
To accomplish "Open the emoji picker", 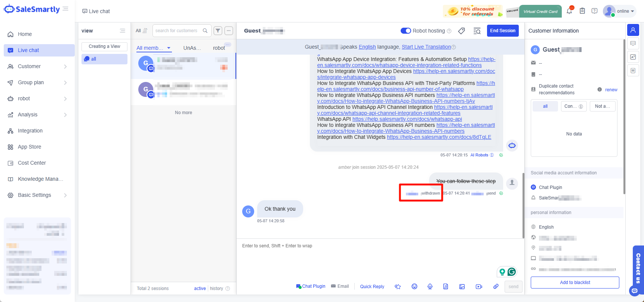I will point(415,287).
